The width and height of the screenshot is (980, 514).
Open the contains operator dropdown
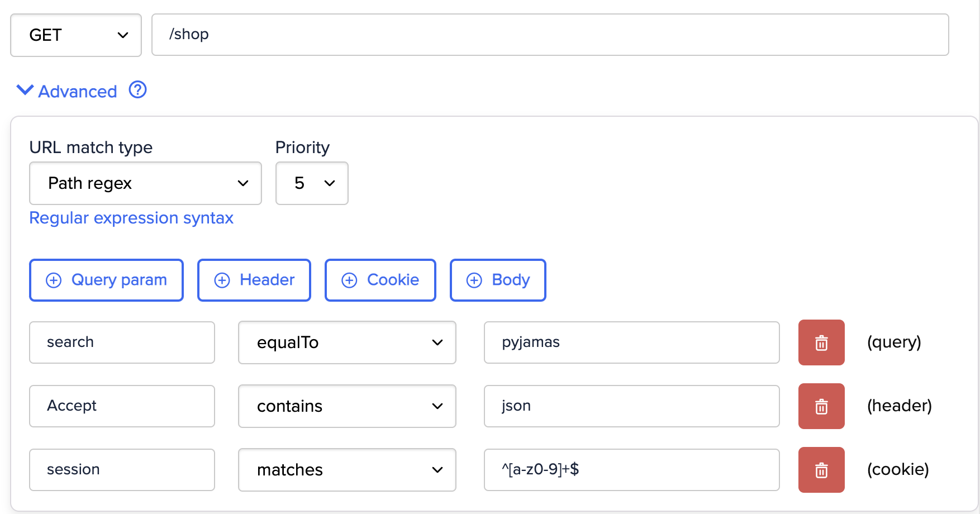[x=347, y=406]
